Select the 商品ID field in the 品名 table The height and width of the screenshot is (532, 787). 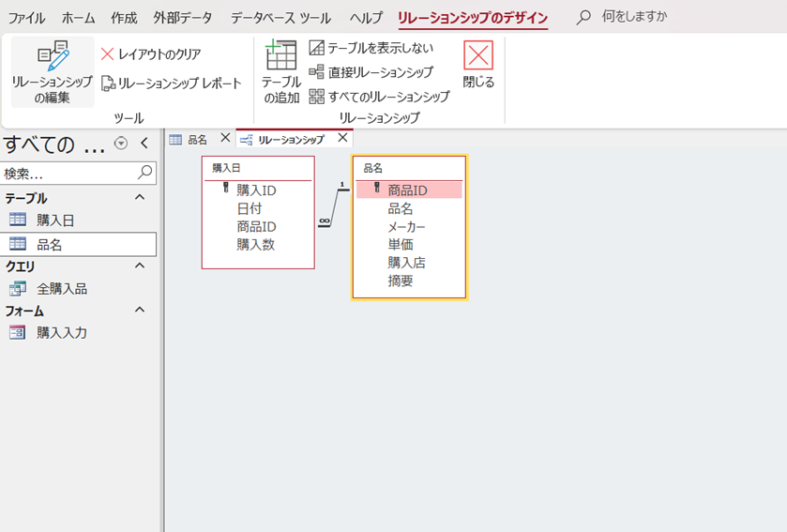click(x=407, y=190)
